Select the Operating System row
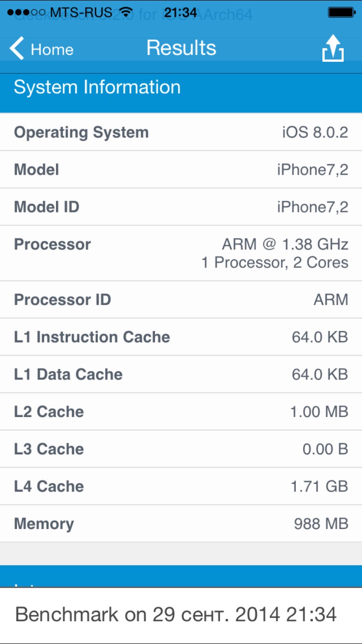362x644 pixels. pos(181,132)
